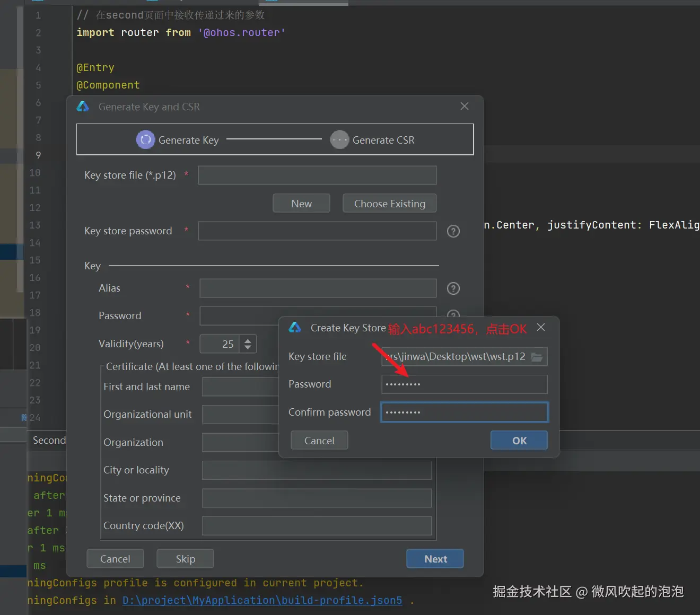The height and width of the screenshot is (615, 700).
Task: Focus the Organizational unit field
Action: coord(240,415)
